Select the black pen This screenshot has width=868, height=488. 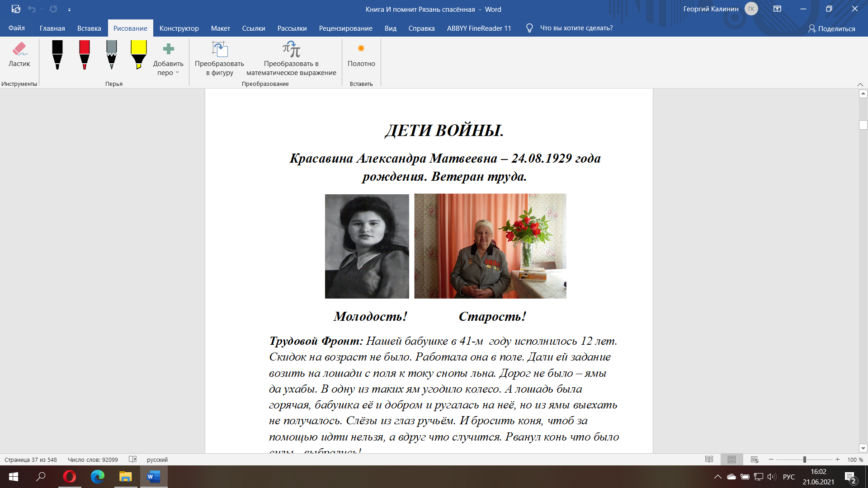[x=57, y=55]
